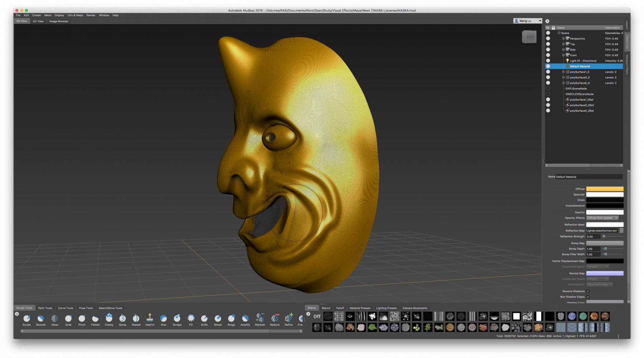Switch to the UV View tab
644x358 pixels.
point(38,21)
